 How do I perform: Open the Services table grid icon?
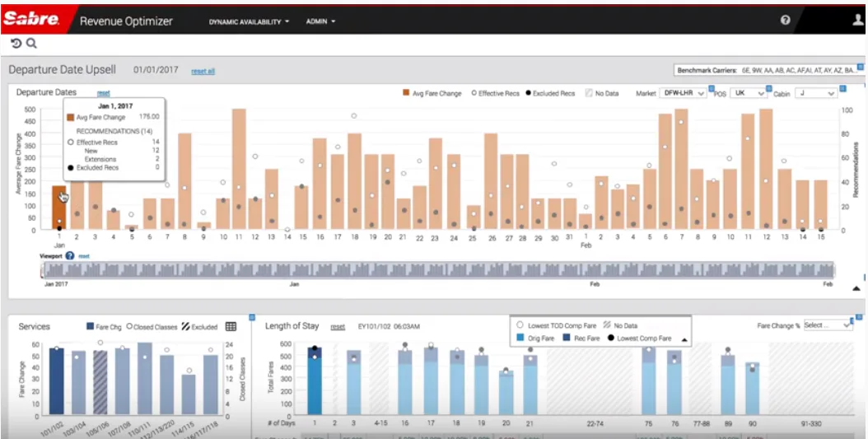click(231, 327)
